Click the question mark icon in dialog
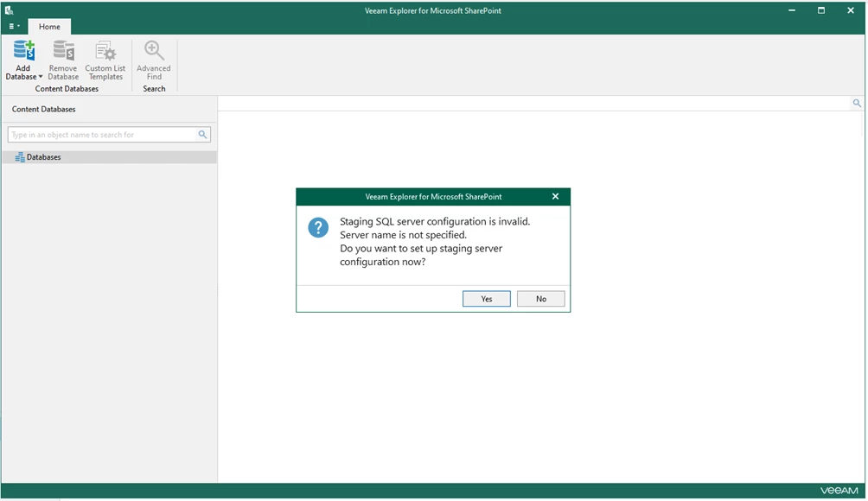The width and height of the screenshot is (868, 501). [x=318, y=227]
